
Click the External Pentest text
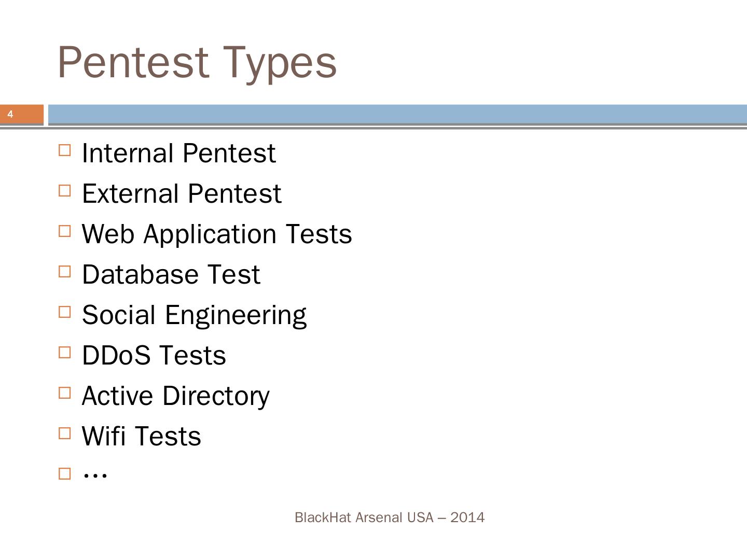tap(182, 194)
